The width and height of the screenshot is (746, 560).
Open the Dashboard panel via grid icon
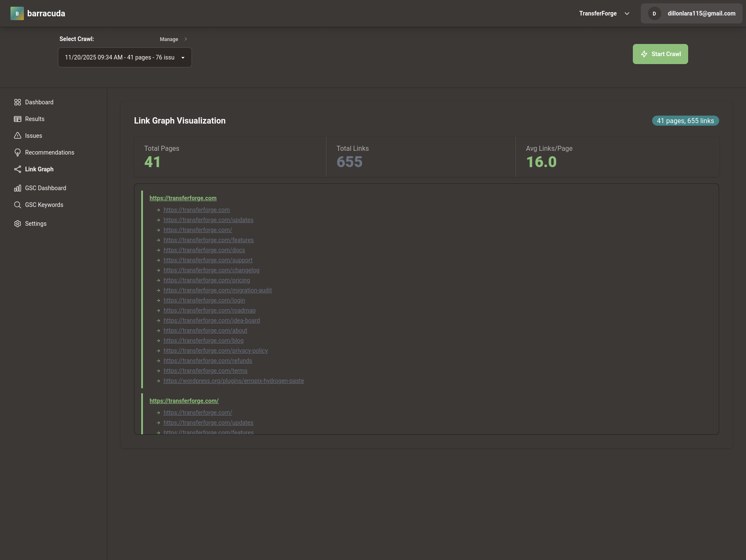pyautogui.click(x=18, y=102)
